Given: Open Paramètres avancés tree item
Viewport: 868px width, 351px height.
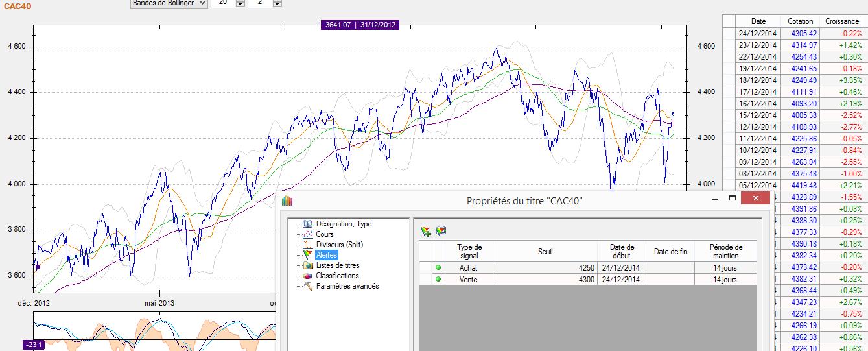Looking at the screenshot, I should [x=347, y=286].
